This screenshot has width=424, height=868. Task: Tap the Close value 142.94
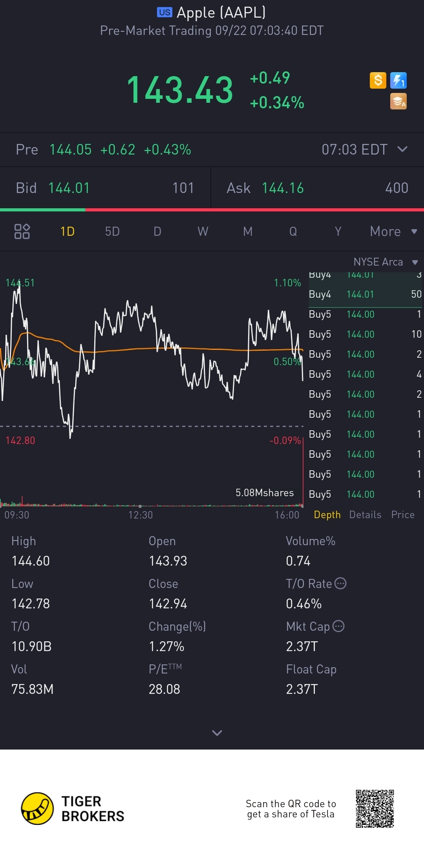pyautogui.click(x=168, y=604)
